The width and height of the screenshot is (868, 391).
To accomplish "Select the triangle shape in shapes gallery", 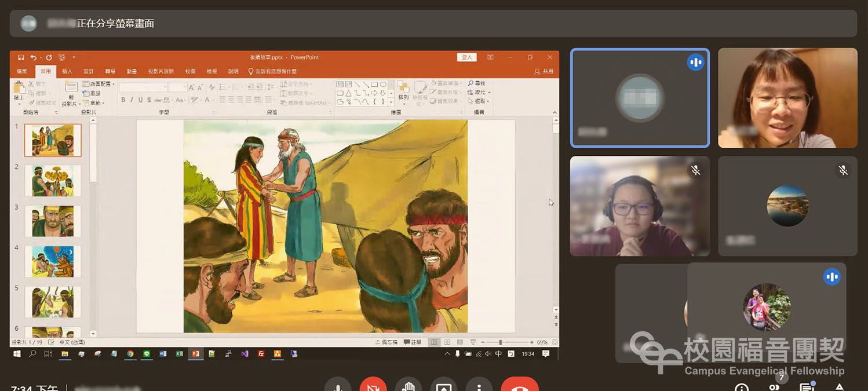I will (348, 93).
